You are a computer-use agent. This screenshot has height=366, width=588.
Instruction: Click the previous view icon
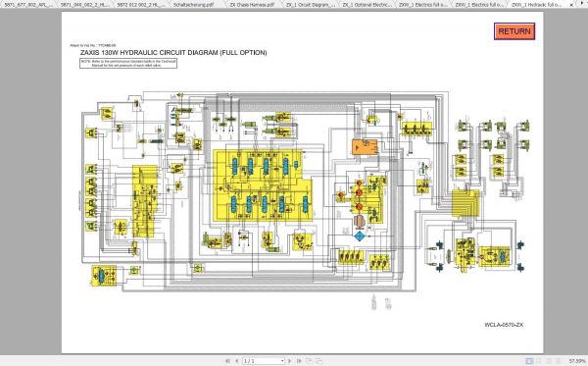click(x=309, y=361)
